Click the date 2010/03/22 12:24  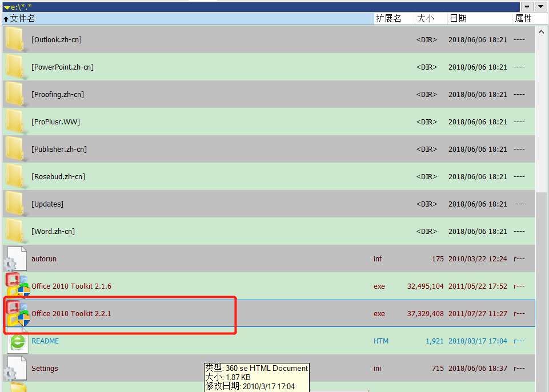(478, 259)
